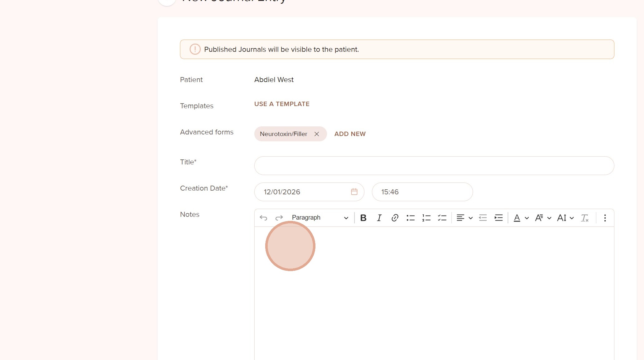Click the undo arrow icon
Screen dimensions: 644x360
point(263,218)
